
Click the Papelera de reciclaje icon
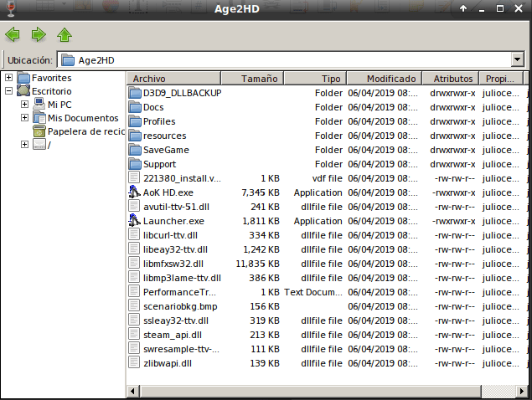tap(39, 131)
